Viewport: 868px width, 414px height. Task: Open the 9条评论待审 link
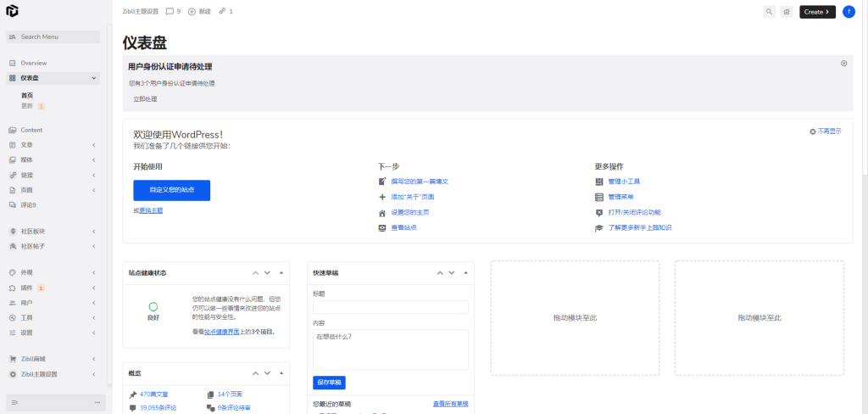[236, 408]
